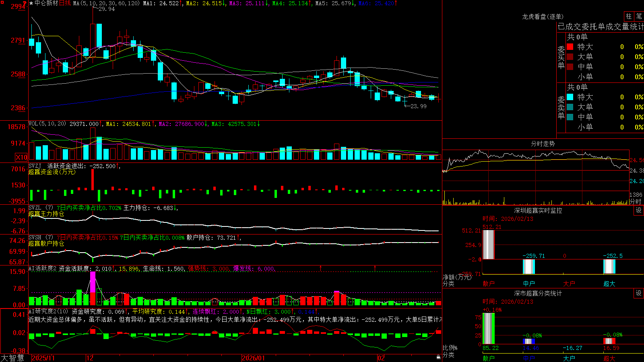Click the 日线 period label
This screenshot has width=644, height=362.
click(65, 3)
